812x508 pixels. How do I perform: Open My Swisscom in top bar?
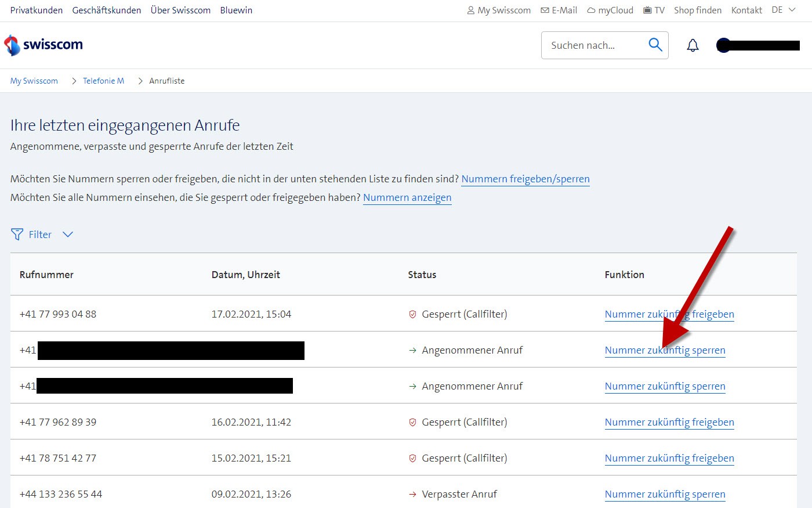point(499,10)
